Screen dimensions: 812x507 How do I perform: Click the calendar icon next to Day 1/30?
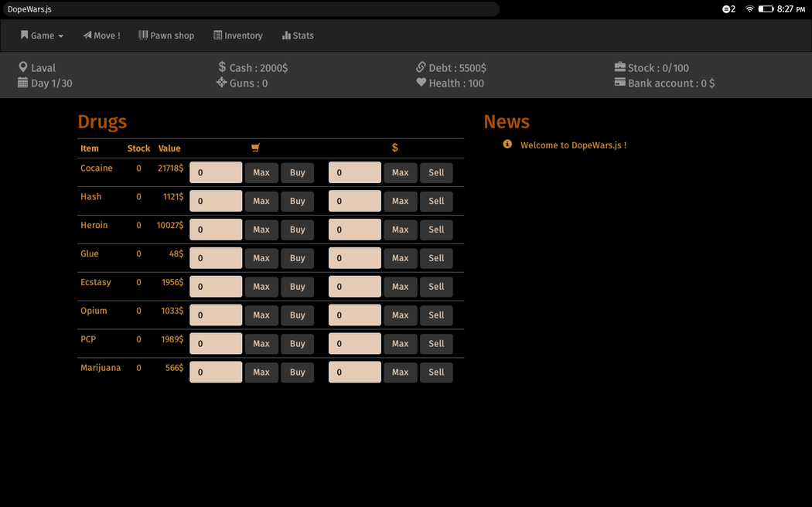tap(22, 83)
